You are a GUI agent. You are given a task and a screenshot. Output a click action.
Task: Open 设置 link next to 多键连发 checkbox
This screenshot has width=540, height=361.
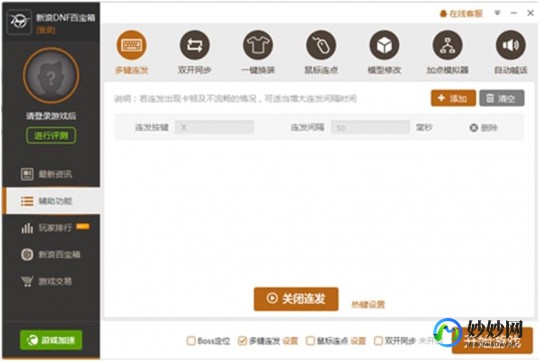tap(290, 341)
